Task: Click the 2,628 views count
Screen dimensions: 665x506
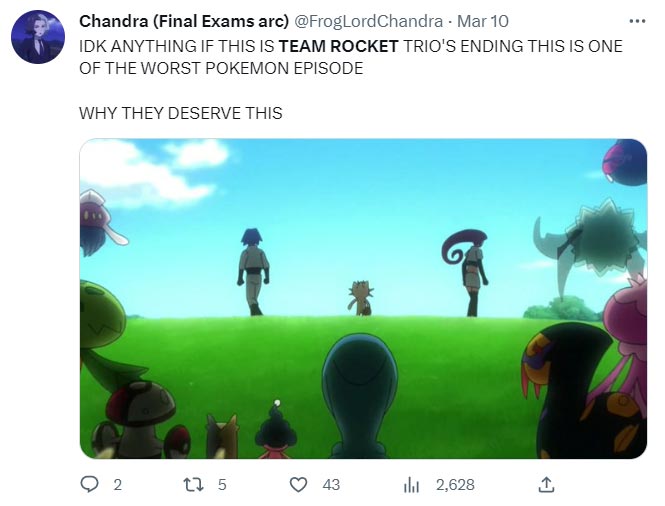Action: [455, 485]
